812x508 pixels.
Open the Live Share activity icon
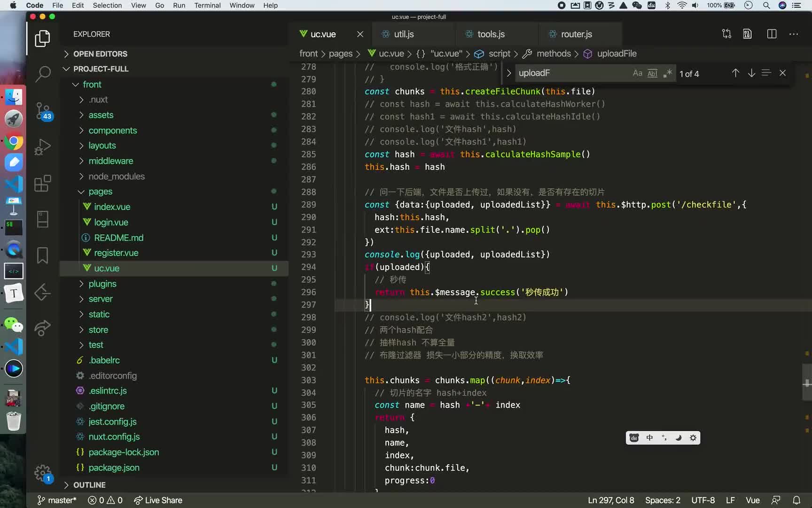pos(42,328)
